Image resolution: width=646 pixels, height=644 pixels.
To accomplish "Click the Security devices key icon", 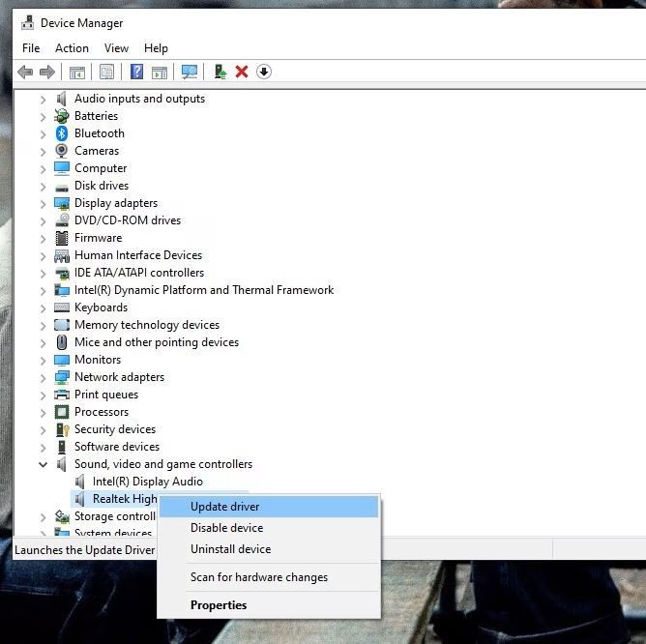I will (62, 429).
